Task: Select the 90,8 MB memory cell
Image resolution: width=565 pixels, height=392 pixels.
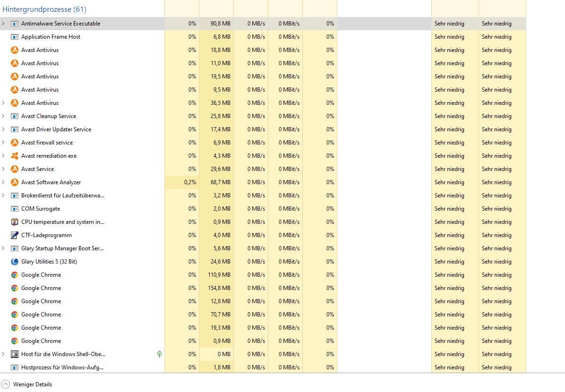Action: tap(216, 24)
